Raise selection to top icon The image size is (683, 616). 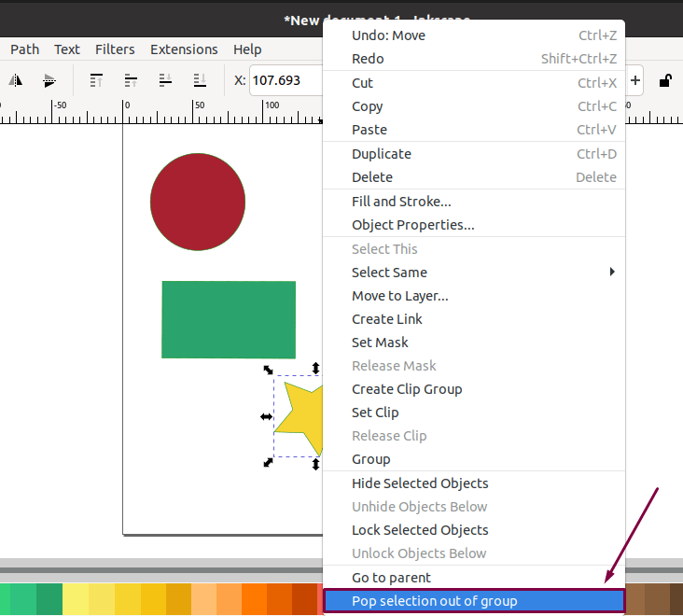click(x=96, y=80)
